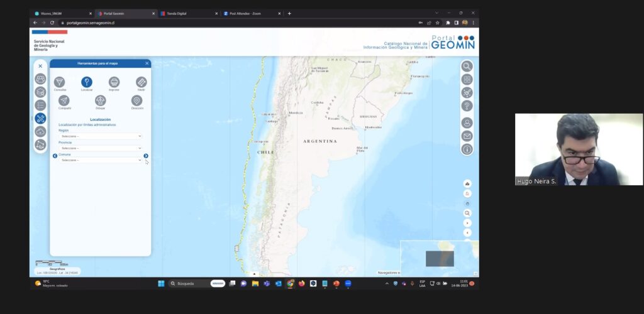
Task: Click the Localizar pin tool
Action: [x=87, y=82]
